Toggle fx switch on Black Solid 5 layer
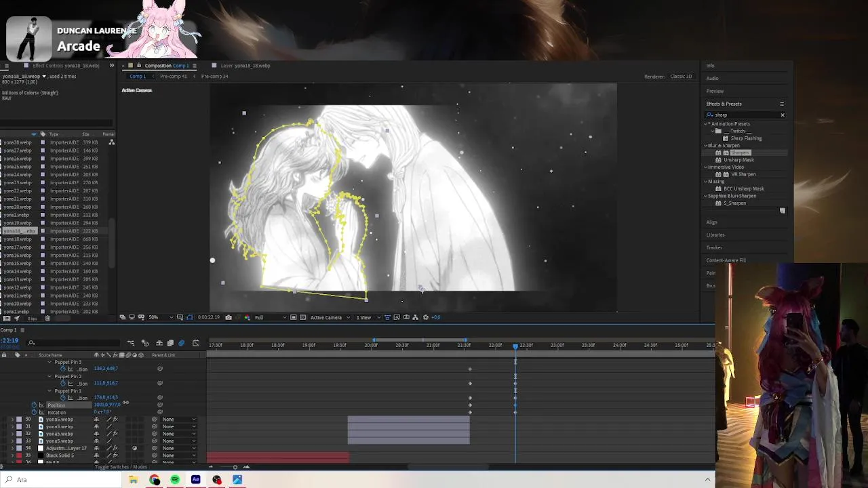Viewport: 868px width, 488px height. pyautogui.click(x=115, y=455)
